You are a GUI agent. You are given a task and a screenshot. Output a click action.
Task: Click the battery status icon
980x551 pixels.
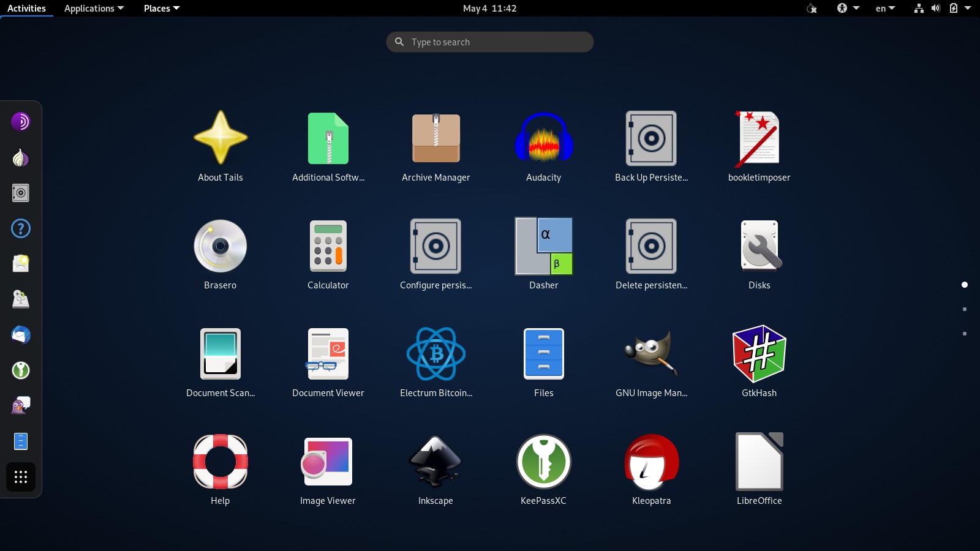click(953, 9)
